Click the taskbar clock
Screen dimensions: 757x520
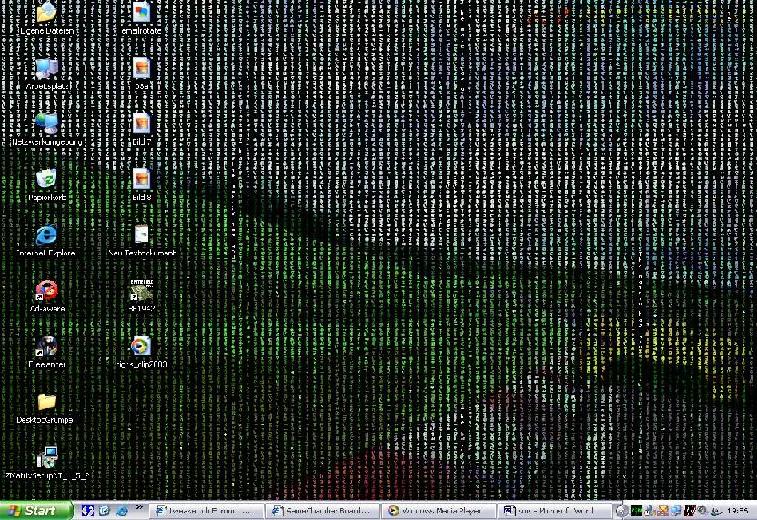(x=737, y=510)
